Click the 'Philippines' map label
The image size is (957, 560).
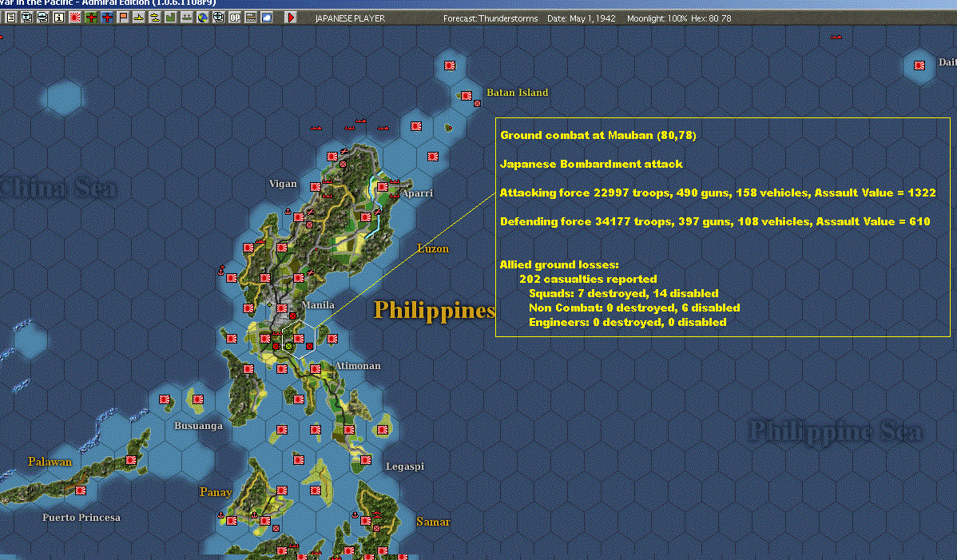[434, 310]
